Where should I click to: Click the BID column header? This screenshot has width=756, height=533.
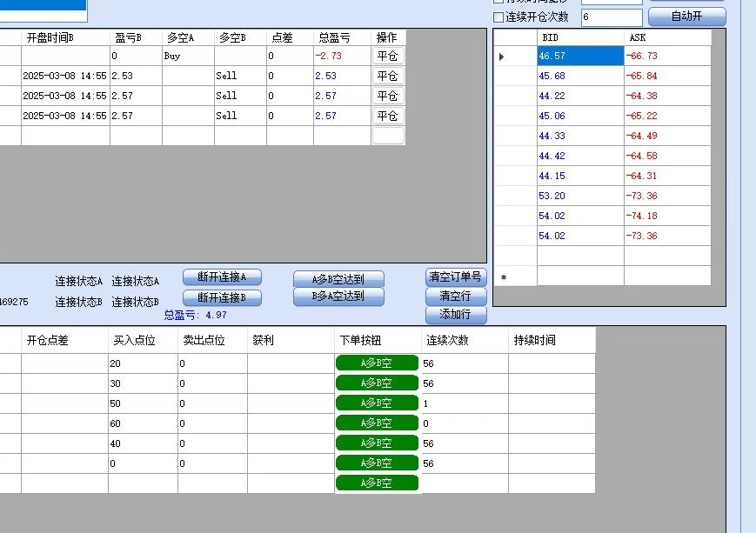[x=580, y=37]
